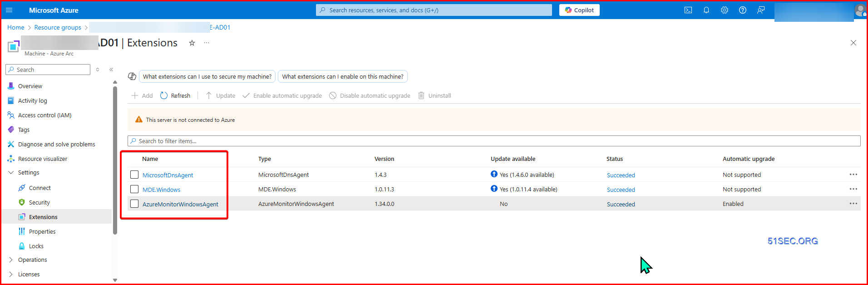Expand the Licenses section
Viewport: 868px width, 285px height.
(x=11, y=275)
